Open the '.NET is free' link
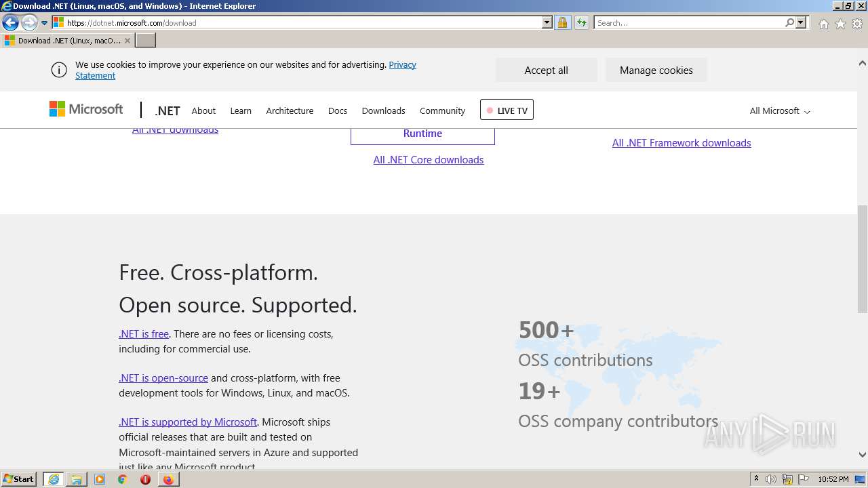The width and height of the screenshot is (868, 488). click(x=144, y=334)
